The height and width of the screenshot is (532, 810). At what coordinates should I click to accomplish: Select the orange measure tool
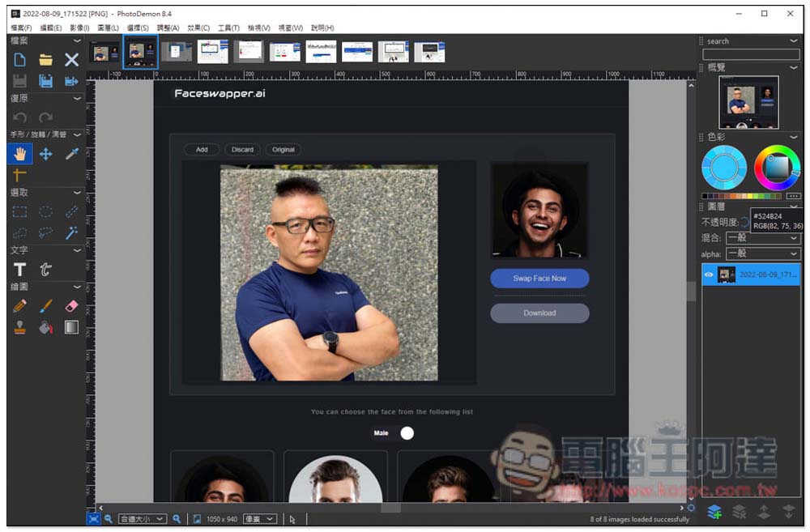click(x=19, y=175)
